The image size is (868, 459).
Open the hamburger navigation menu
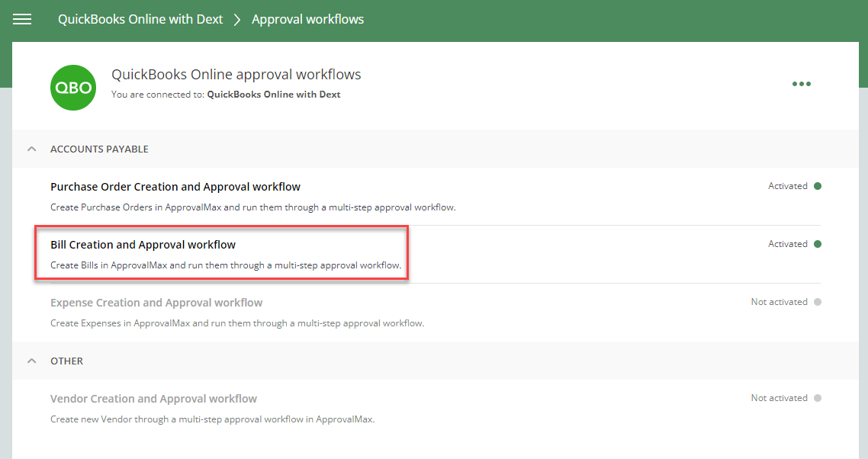[22, 19]
